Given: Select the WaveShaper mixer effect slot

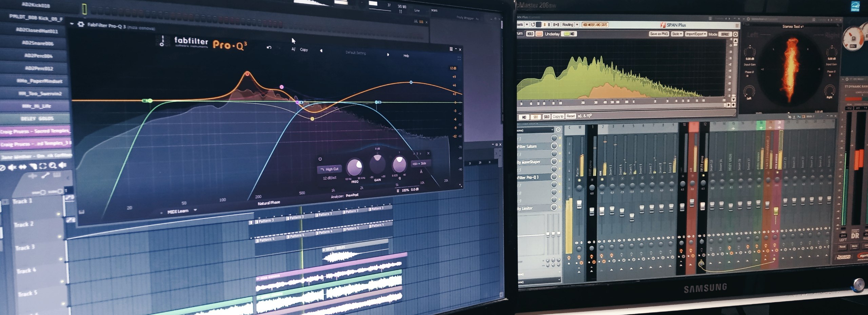Looking at the screenshot, I should click(x=534, y=162).
